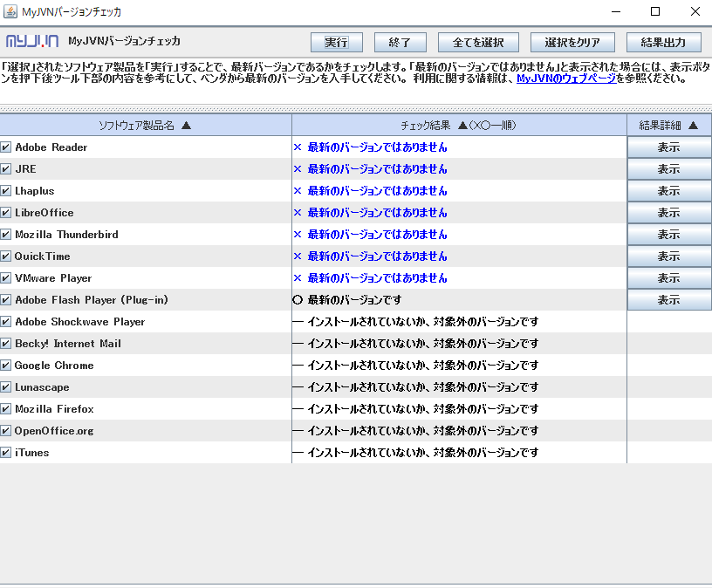Uncheck the LibreOffice checkbox
The height and width of the screenshot is (588, 712).
point(6,213)
